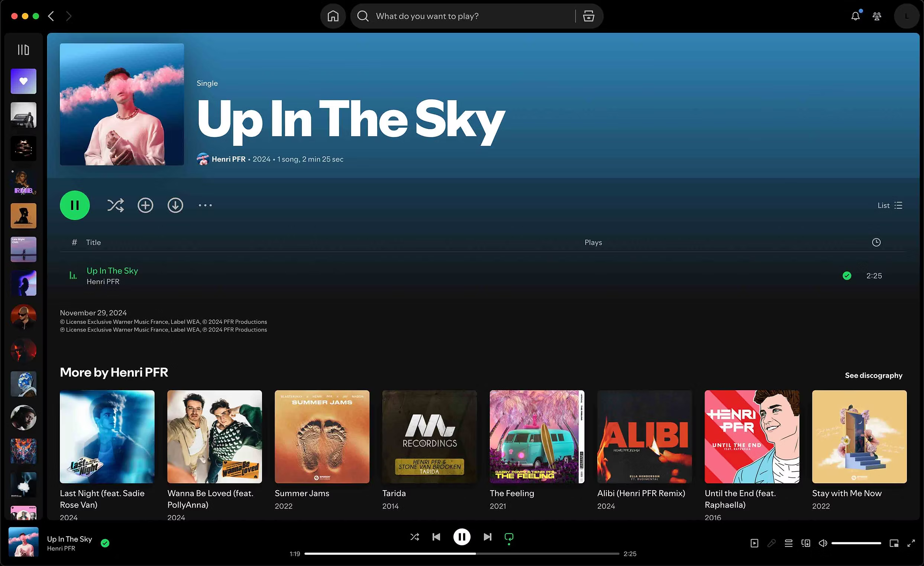Open the Queue icon
Image resolution: width=924 pixels, height=566 pixels.
(789, 543)
